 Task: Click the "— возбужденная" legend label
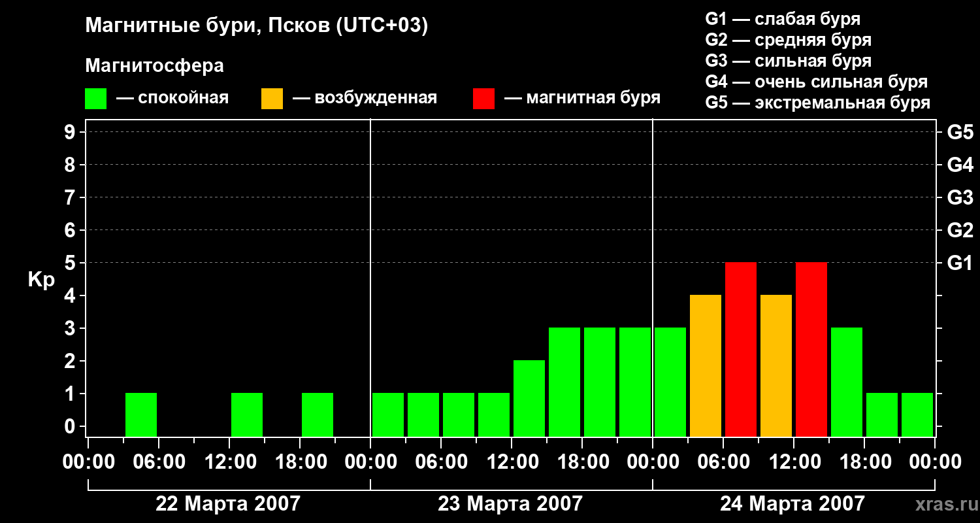click(x=365, y=99)
